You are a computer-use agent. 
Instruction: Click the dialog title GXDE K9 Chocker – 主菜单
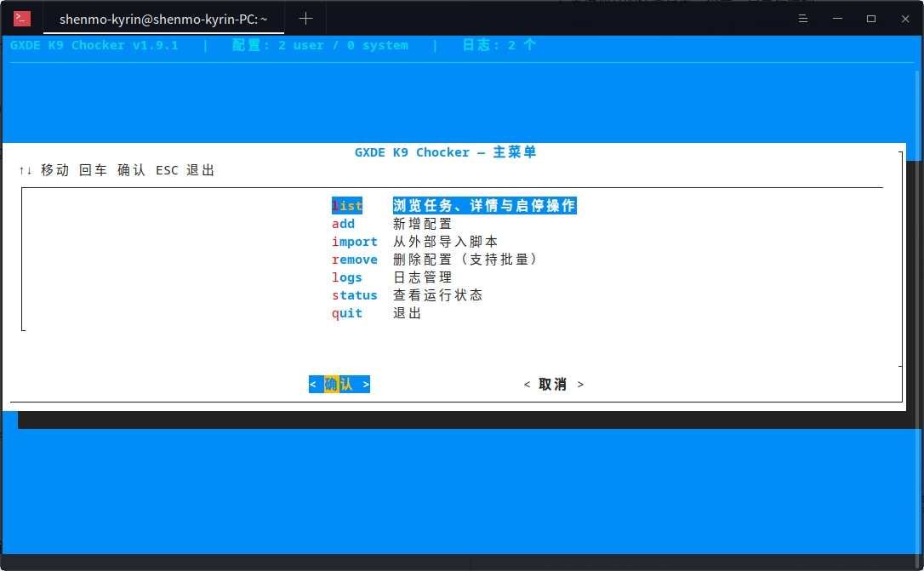pos(445,152)
